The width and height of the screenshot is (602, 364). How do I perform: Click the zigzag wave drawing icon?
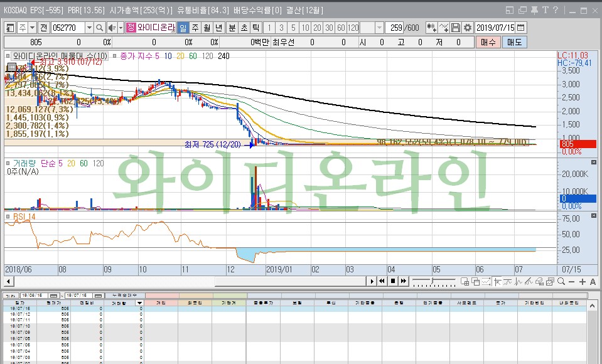519,281
